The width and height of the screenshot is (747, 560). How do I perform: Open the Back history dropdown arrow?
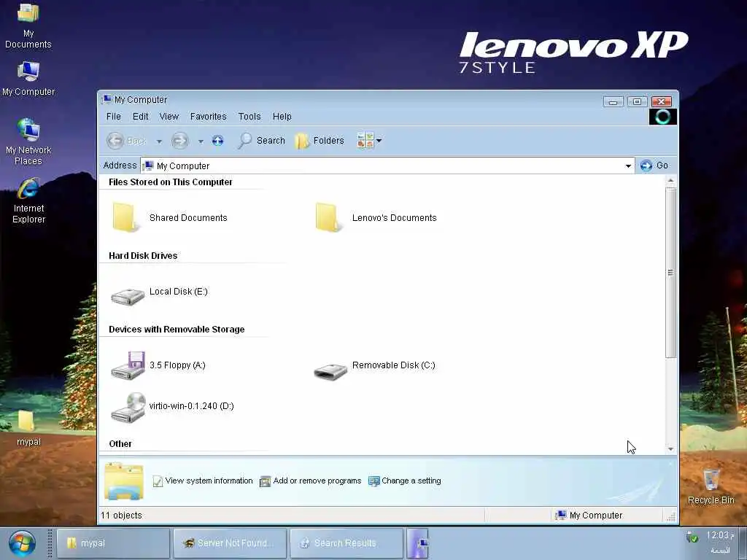pos(159,141)
